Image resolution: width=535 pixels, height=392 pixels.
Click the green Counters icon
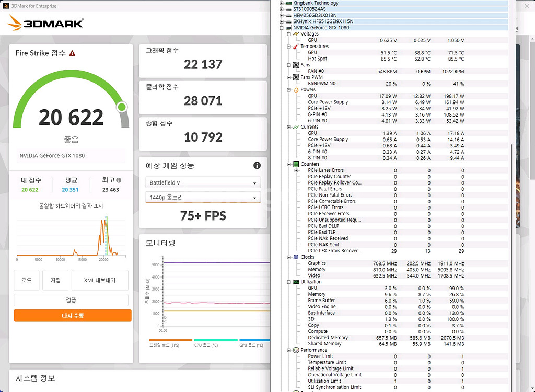tap(296, 164)
